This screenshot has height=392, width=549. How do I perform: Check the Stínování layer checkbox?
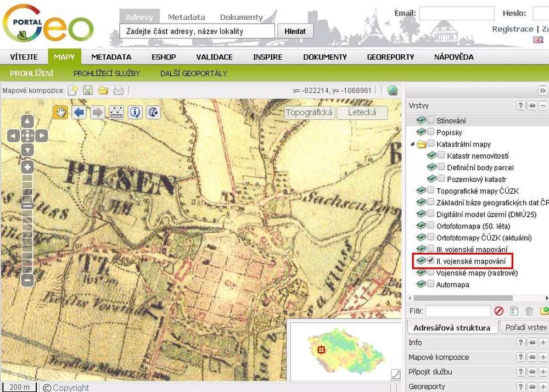[x=431, y=120]
